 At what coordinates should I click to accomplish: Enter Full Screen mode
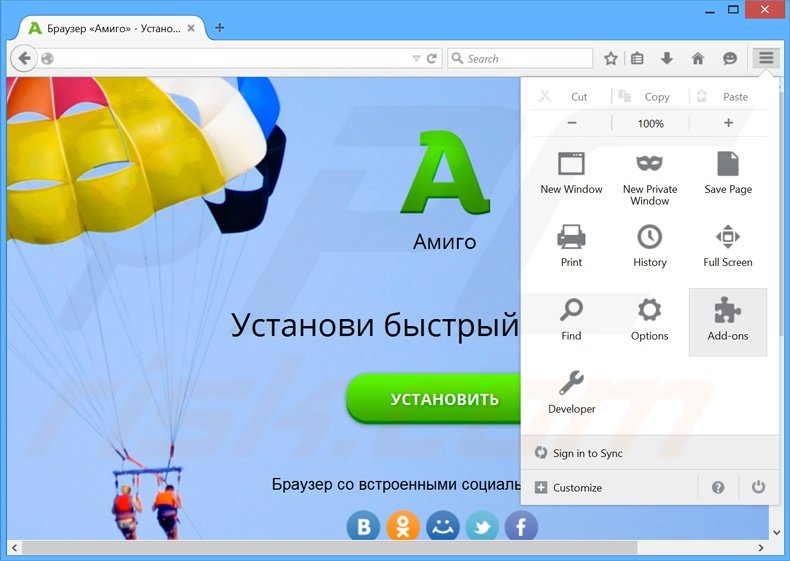pos(728,245)
